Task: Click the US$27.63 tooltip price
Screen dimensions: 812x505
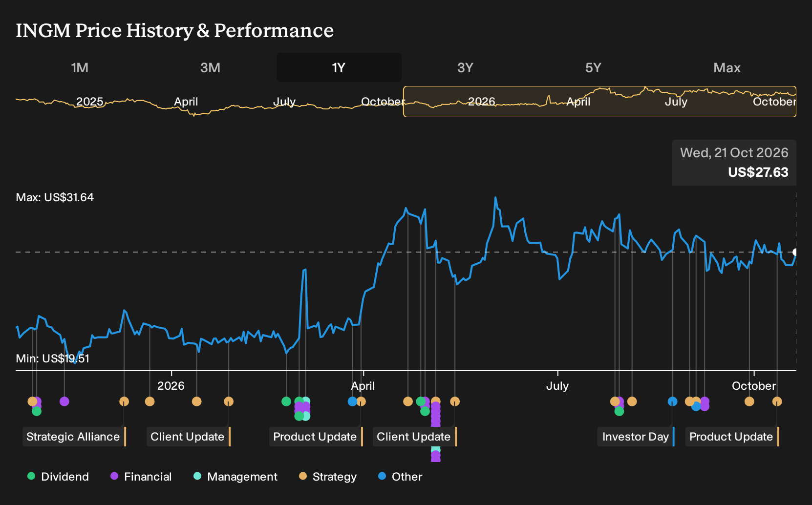Action: 758,172
